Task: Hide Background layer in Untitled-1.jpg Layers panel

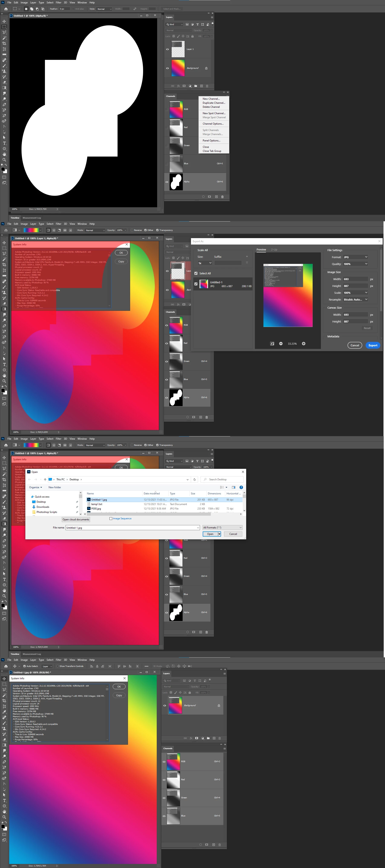Action: pyautogui.click(x=165, y=705)
